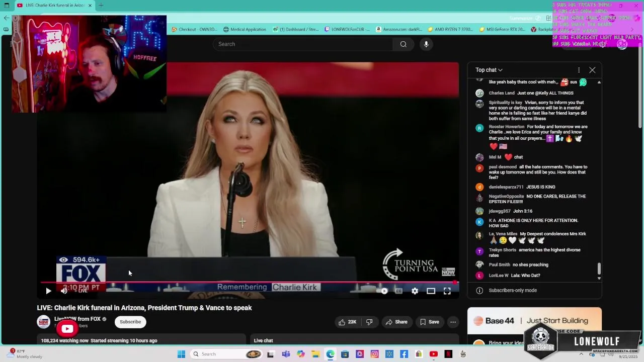
Task: Play the live video
Action: pos(48,291)
